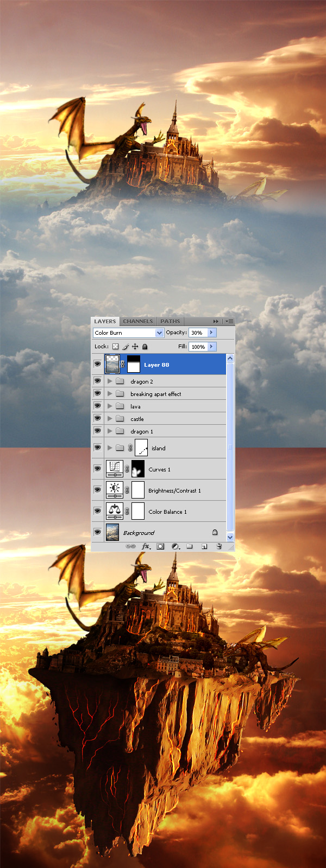Click the lock all padlock icon

[x=145, y=347]
